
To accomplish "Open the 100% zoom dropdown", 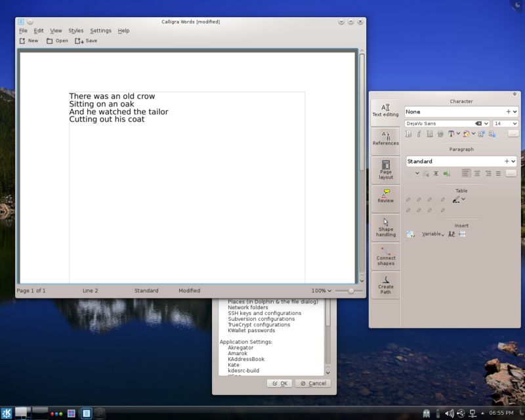I will click(x=322, y=291).
